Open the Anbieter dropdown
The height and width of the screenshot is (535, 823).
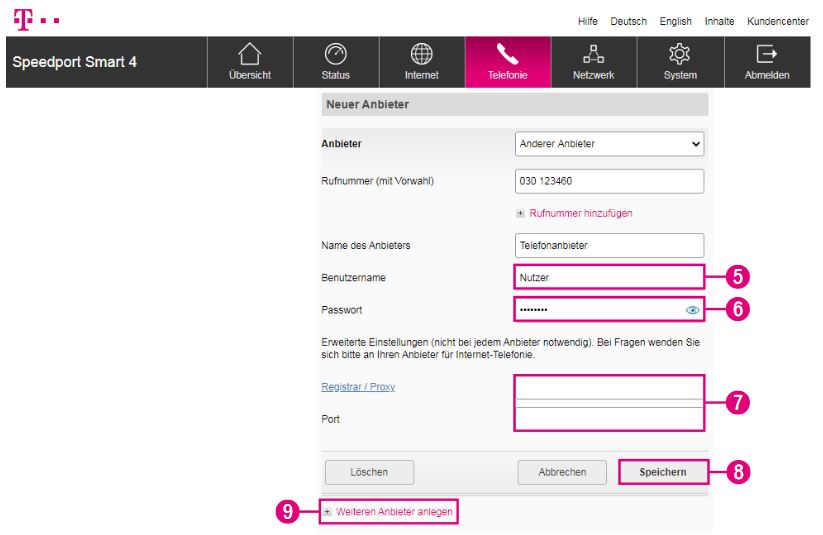[609, 144]
